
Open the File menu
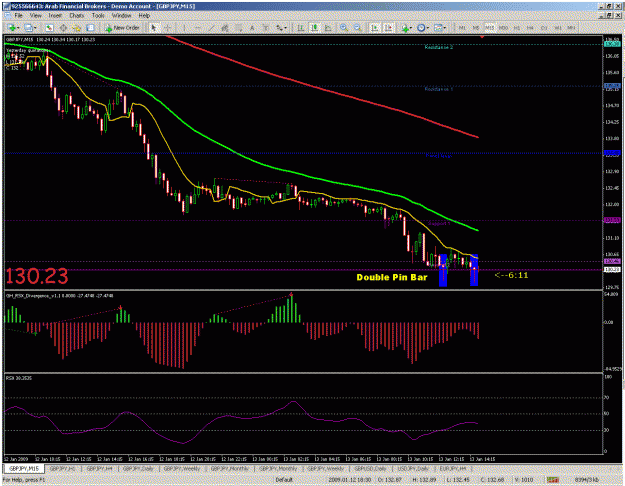click(x=18, y=16)
